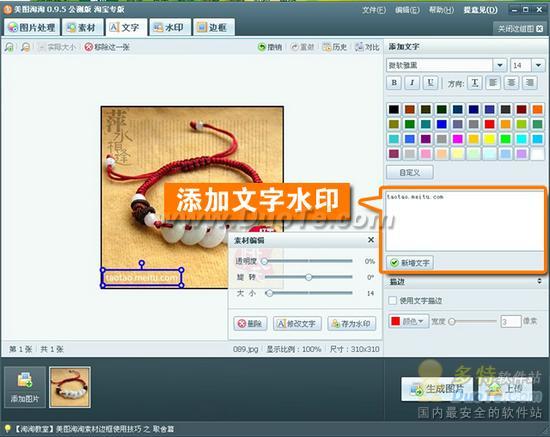Switch to the 水印 tab
550x437 pixels.
click(x=170, y=27)
